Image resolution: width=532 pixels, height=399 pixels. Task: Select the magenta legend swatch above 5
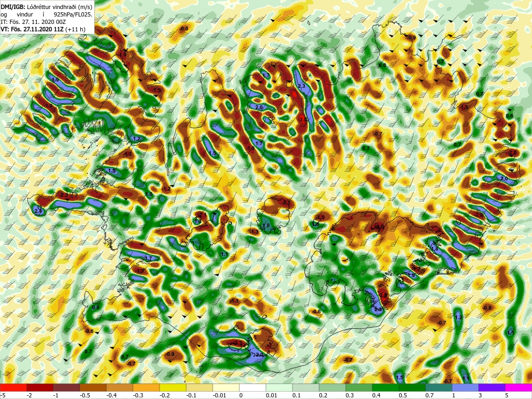(519, 388)
